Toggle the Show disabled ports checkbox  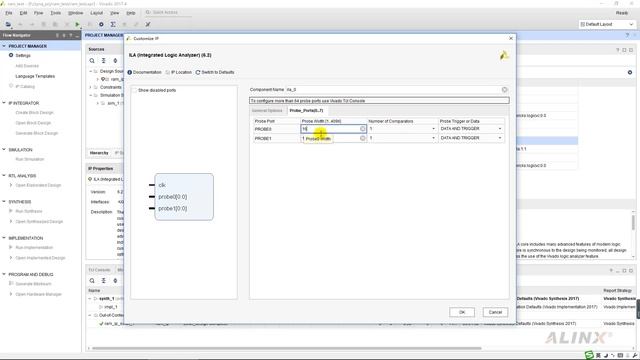(x=134, y=90)
